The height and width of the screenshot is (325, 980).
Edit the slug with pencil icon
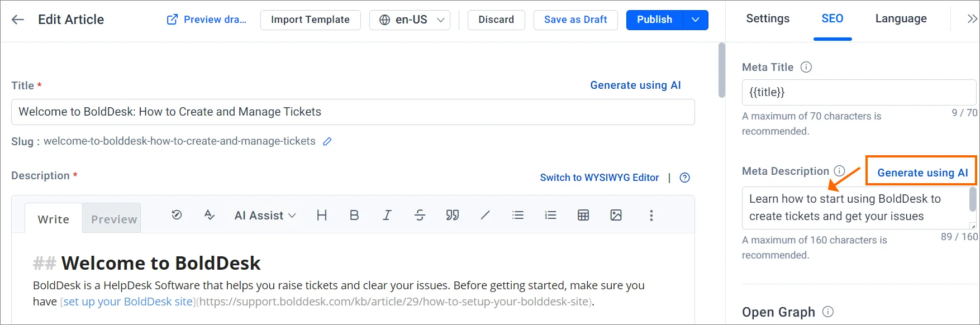[327, 141]
